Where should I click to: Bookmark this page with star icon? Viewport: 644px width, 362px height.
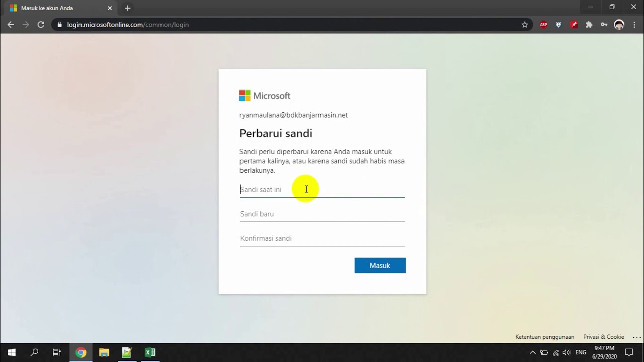(525, 24)
